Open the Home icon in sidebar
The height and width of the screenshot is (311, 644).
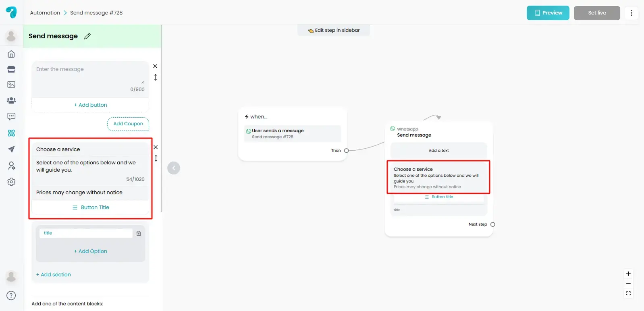tap(11, 54)
